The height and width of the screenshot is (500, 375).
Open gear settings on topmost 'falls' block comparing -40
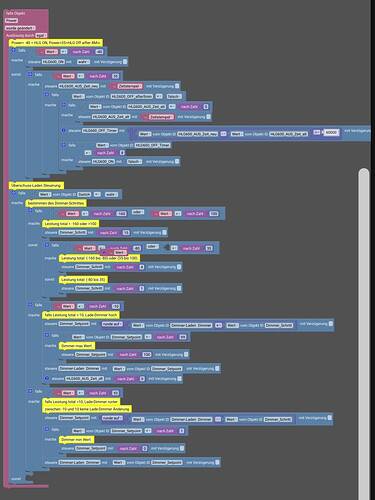(14, 50)
